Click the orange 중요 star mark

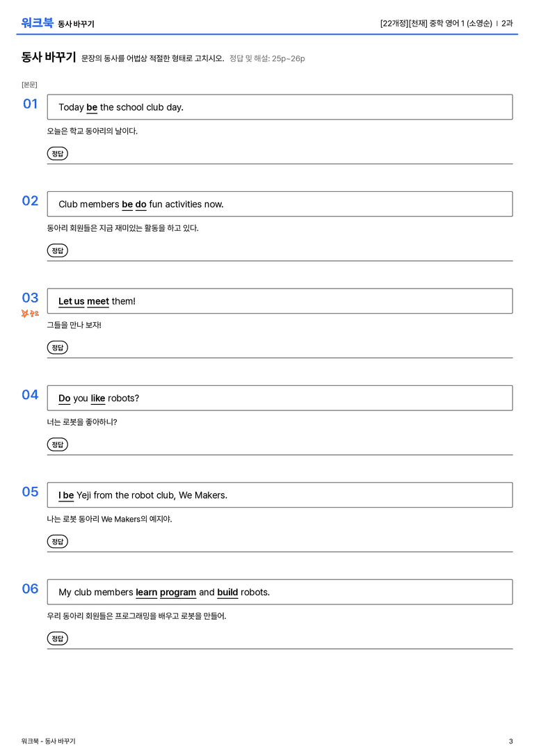(30, 314)
